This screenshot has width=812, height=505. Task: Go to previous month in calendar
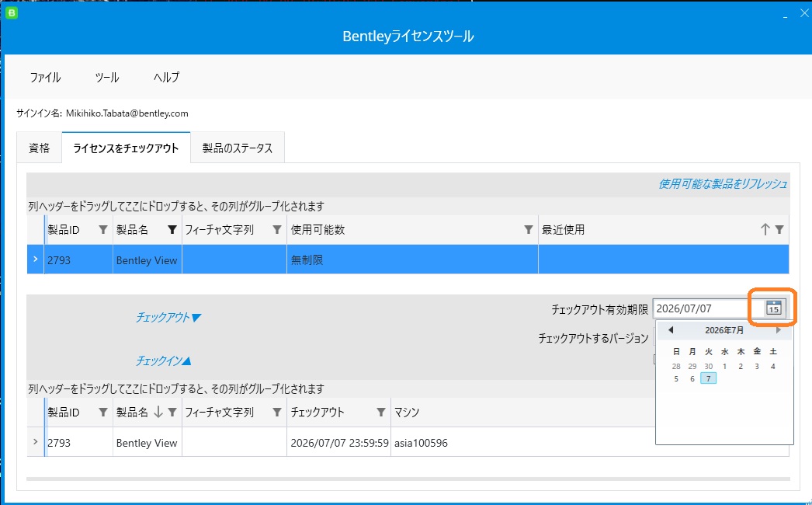click(x=671, y=329)
